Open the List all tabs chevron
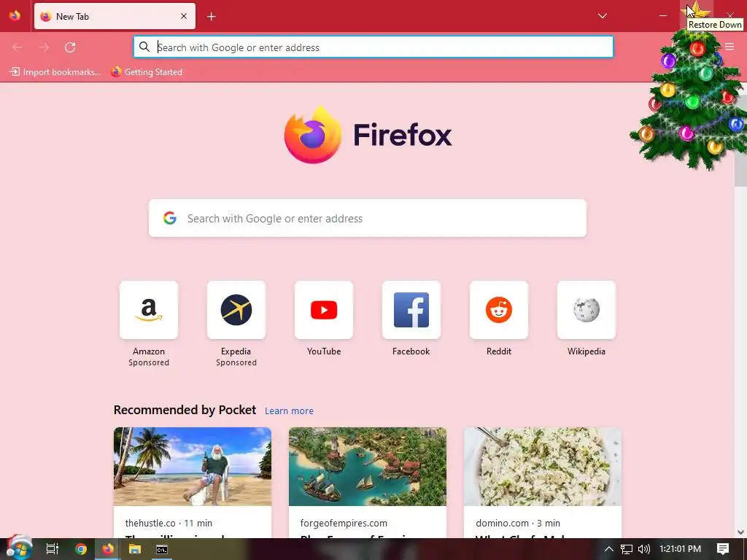The height and width of the screenshot is (560, 747). click(602, 16)
